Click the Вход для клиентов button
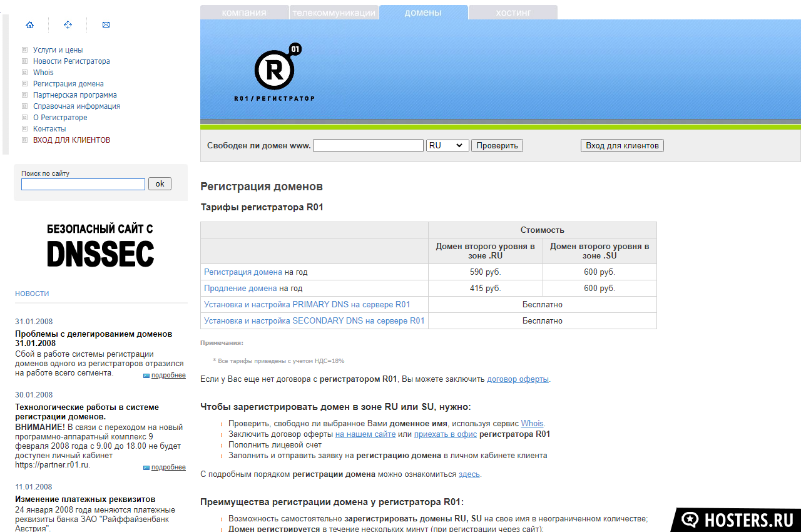 tap(622, 145)
